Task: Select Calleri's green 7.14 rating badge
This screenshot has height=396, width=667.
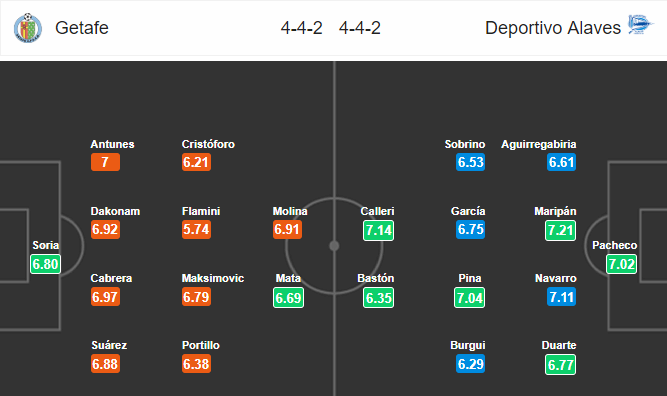Action: pyautogui.click(x=378, y=231)
